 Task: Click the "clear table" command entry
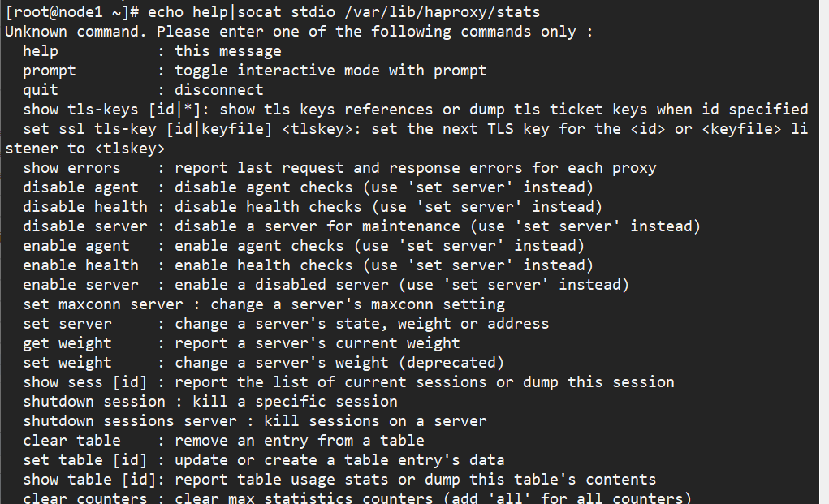click(71, 441)
